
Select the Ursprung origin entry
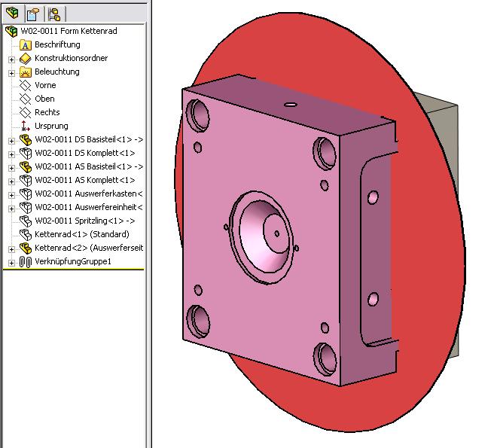[x=51, y=126]
